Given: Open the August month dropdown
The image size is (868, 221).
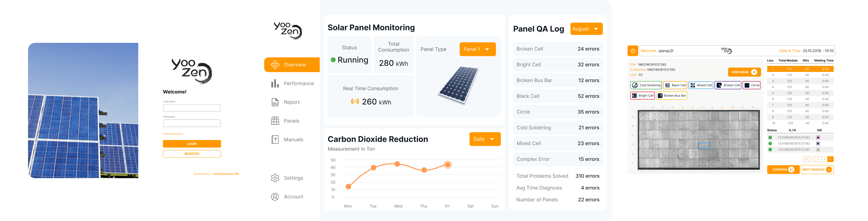Looking at the screenshot, I should tap(586, 29).
